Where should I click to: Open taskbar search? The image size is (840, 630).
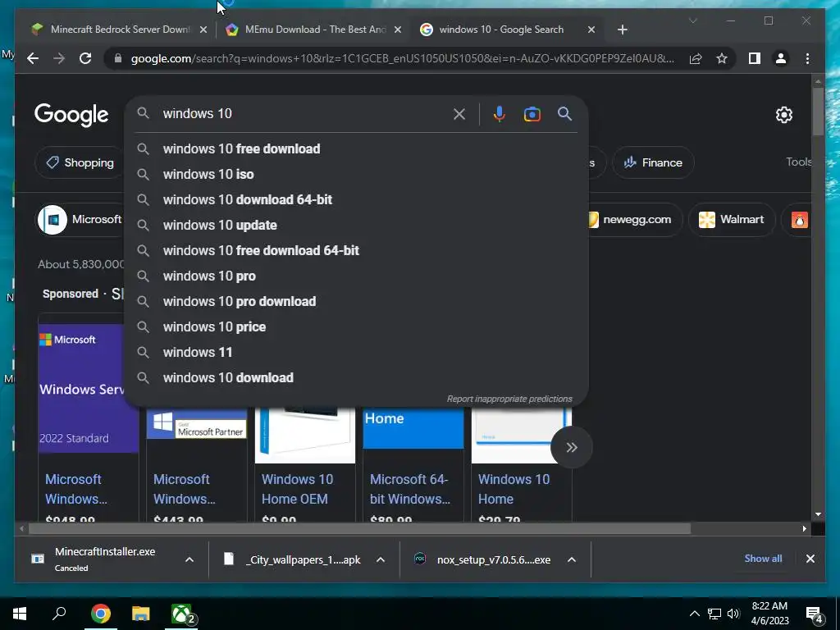(x=59, y=614)
